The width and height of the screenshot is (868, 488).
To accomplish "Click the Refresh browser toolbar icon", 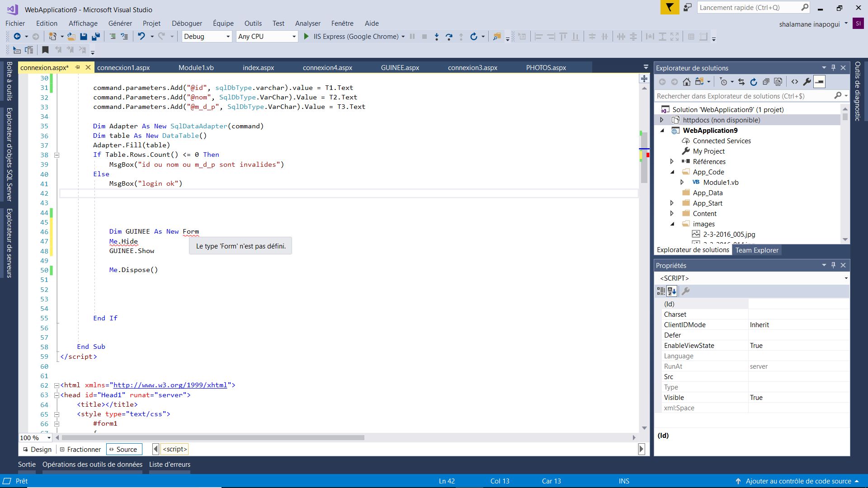I will [x=473, y=37].
